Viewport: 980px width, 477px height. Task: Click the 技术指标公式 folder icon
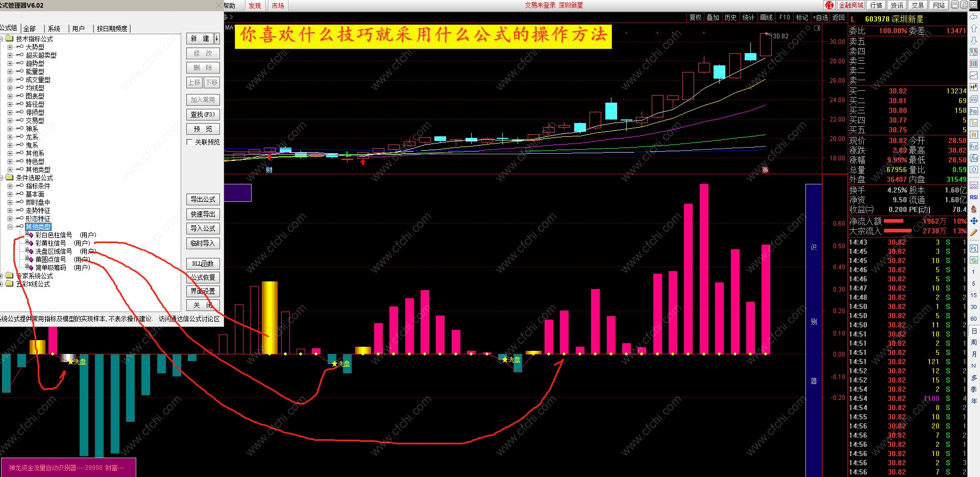[10, 39]
